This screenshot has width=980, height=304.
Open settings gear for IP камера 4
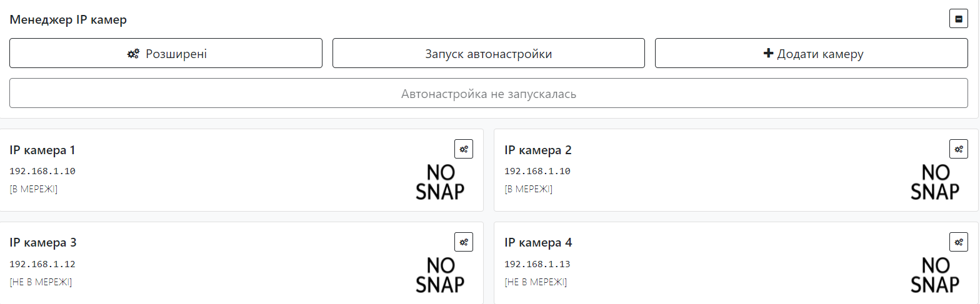[959, 242]
